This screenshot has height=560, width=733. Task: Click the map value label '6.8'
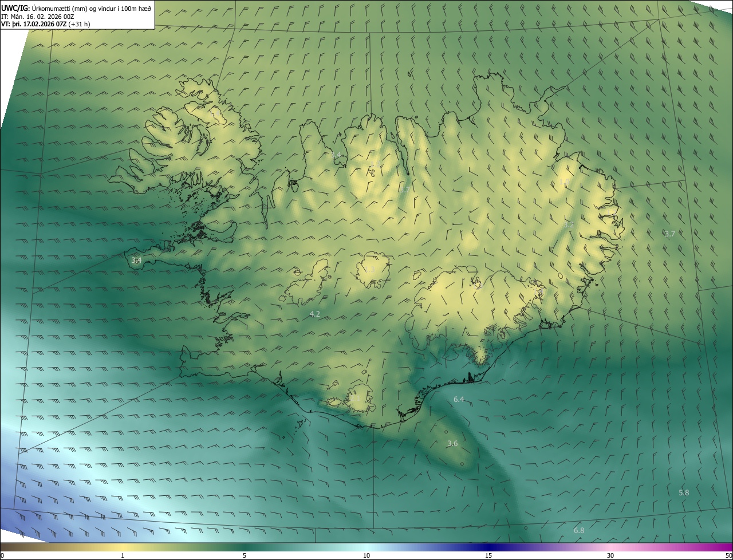coord(579,531)
